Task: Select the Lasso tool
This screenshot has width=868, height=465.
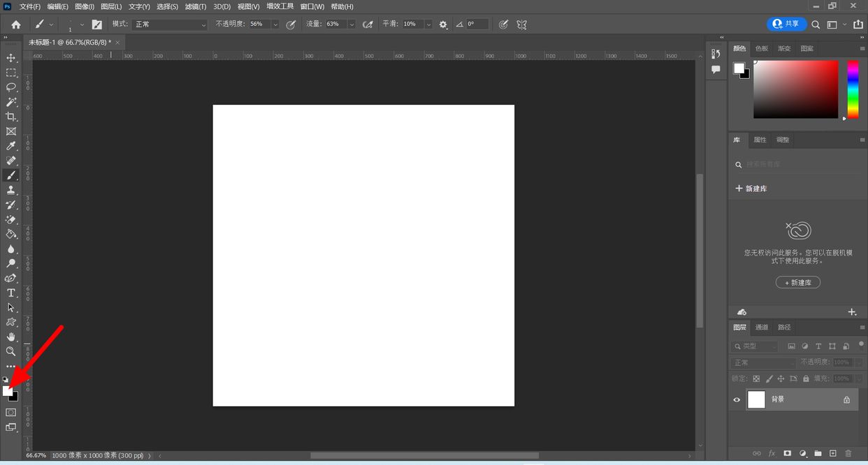Action: [x=10, y=87]
